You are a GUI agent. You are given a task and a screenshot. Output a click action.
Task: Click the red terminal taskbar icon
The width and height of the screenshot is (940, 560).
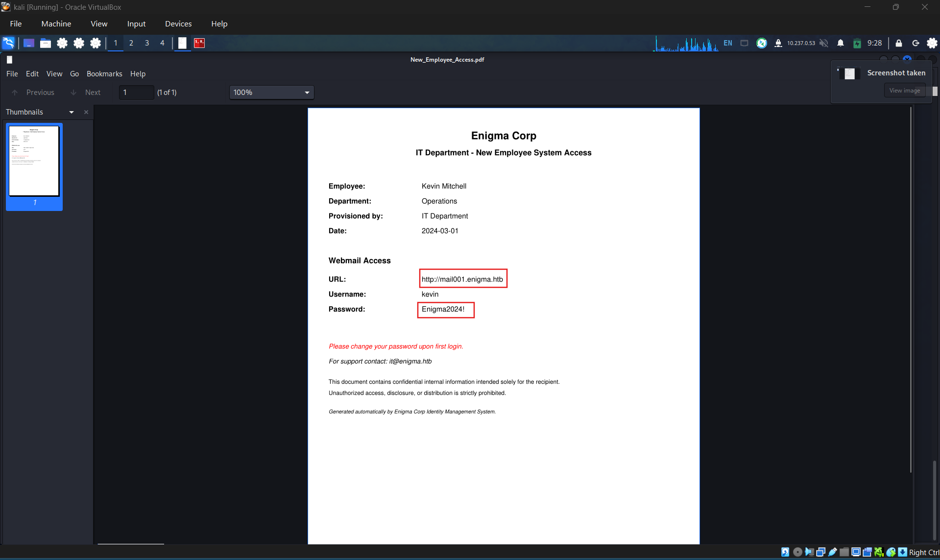tap(199, 43)
